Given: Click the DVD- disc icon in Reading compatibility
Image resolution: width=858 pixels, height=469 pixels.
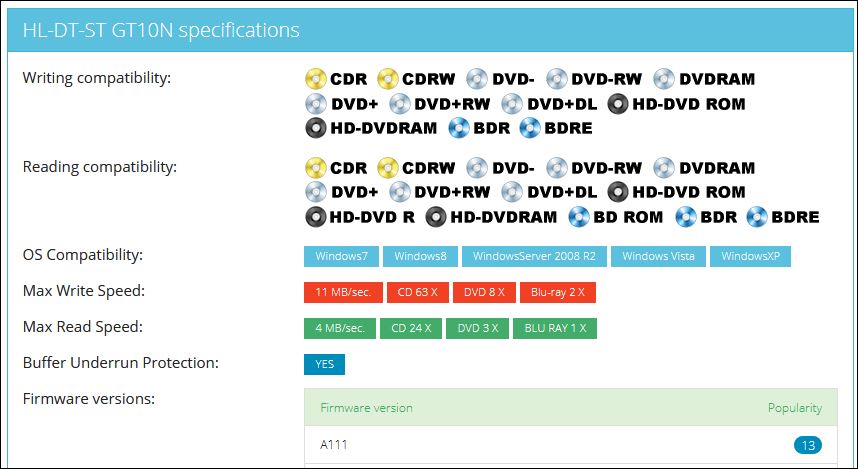Looking at the screenshot, I should click(477, 168).
